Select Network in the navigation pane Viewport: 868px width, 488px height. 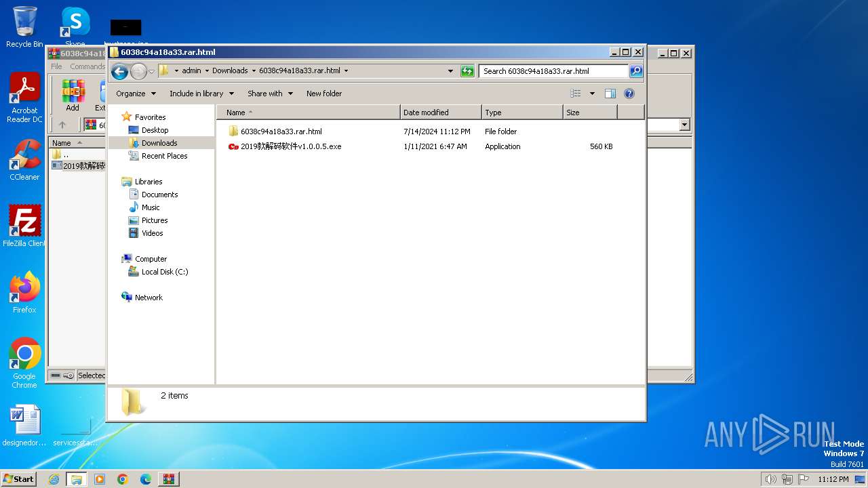[149, 298]
